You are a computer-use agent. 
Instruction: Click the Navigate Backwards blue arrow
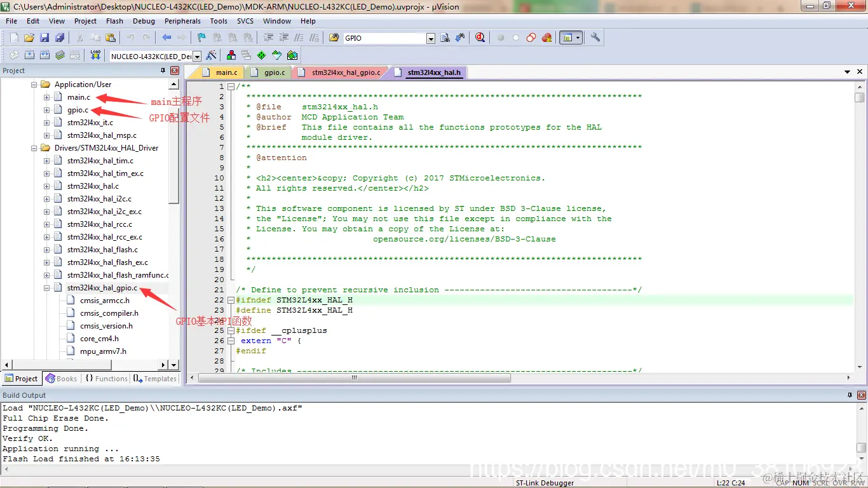pos(166,38)
